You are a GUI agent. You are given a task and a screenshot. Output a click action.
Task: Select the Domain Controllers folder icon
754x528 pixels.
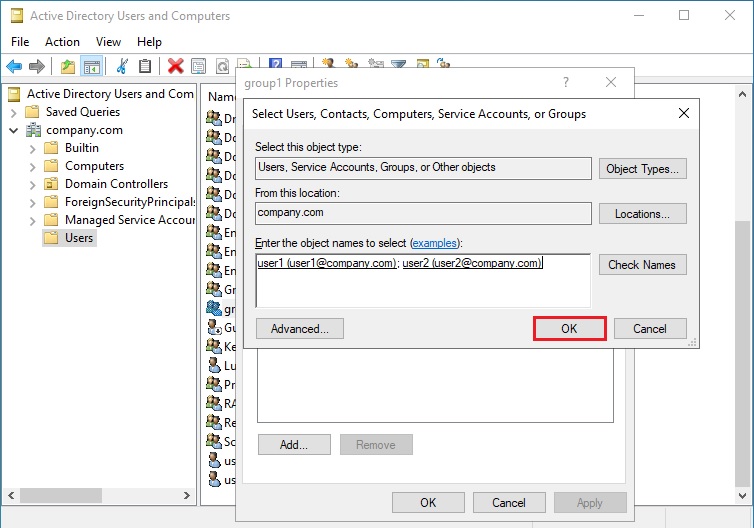click(x=51, y=184)
